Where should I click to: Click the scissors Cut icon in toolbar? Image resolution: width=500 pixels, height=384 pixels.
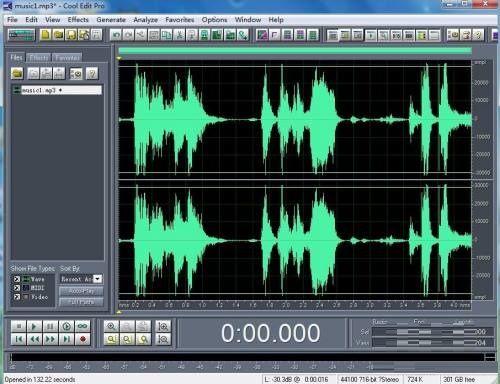coord(179,35)
